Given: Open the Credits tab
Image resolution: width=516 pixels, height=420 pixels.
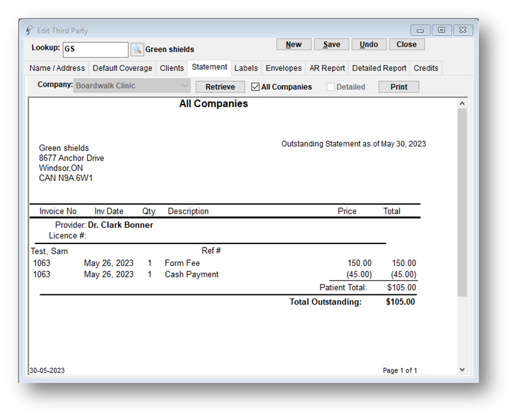Looking at the screenshot, I should point(426,68).
